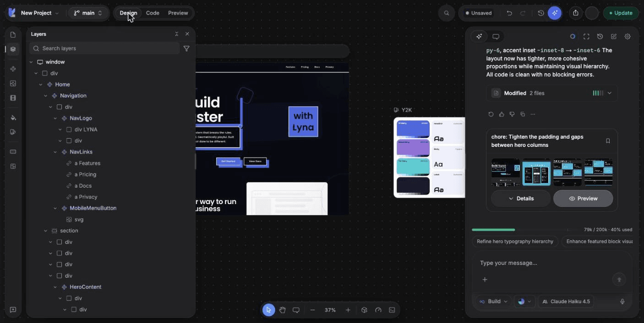Click the feedback icon at sidebar bottom
Screen dimensions: 644x323
point(13,310)
